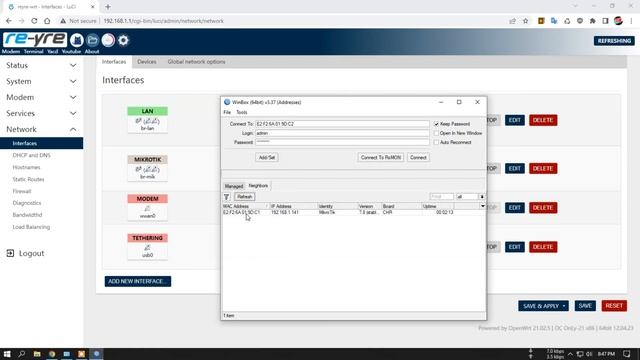
Task: Open Load Balancing sidebar link
Action: click(x=31, y=227)
